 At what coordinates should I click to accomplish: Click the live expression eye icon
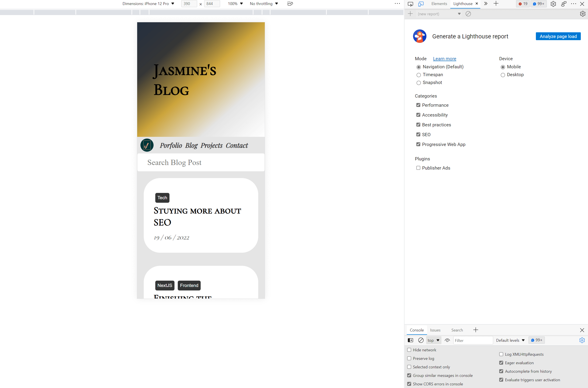(x=447, y=340)
